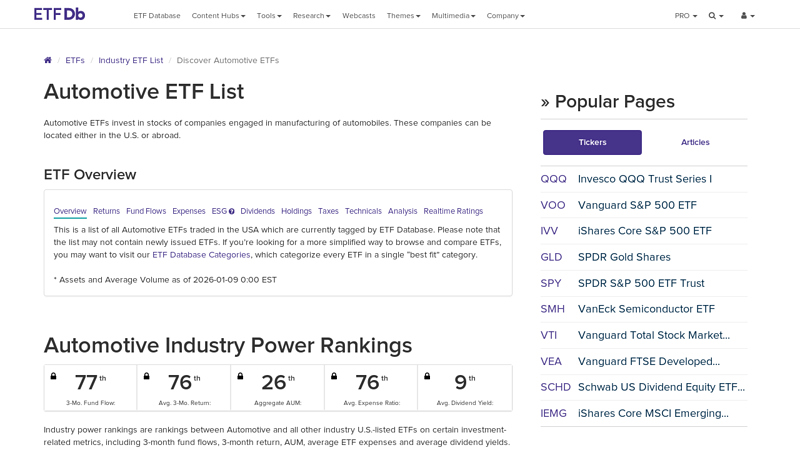Viewport: 800px width, 450px height.
Task: Open the search icon dropdown
Action: click(x=716, y=16)
